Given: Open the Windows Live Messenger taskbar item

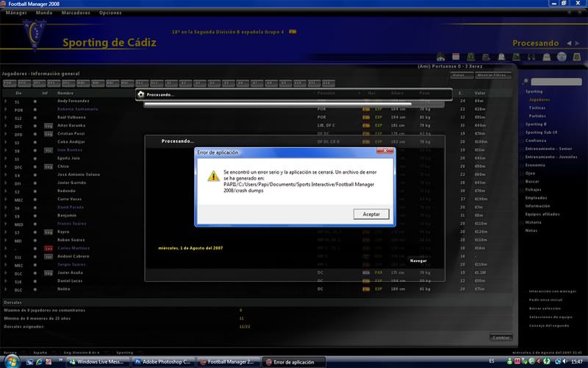Looking at the screenshot, I should 98,362.
